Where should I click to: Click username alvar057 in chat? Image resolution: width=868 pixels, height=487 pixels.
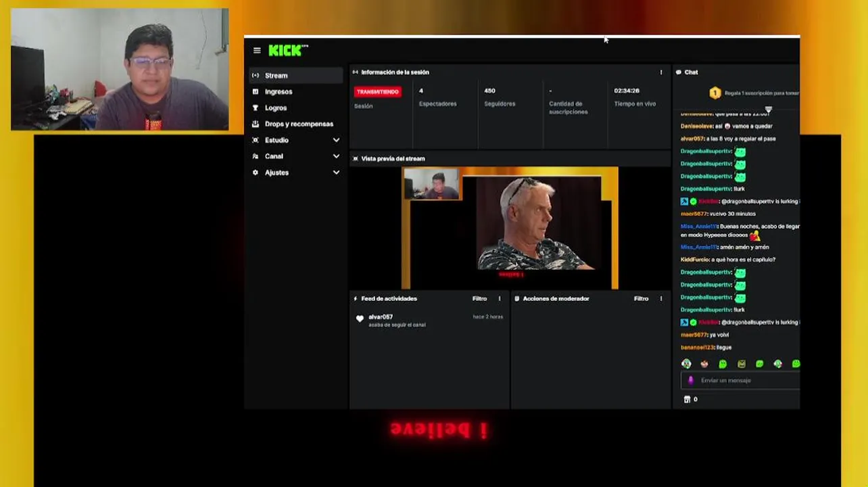pyautogui.click(x=692, y=139)
